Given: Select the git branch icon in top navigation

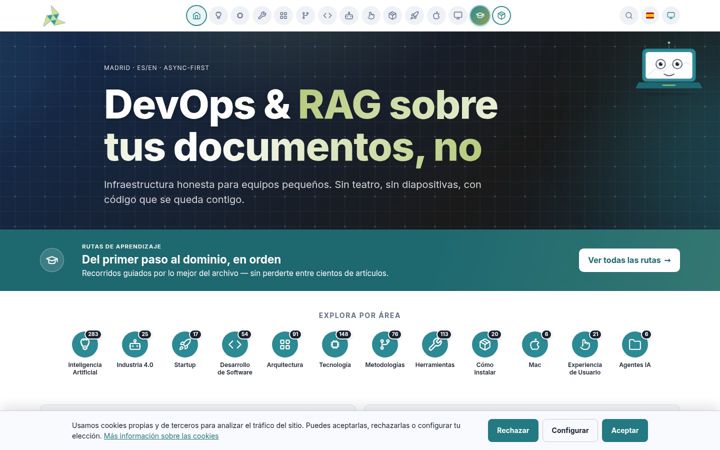Looking at the screenshot, I should (x=305, y=16).
